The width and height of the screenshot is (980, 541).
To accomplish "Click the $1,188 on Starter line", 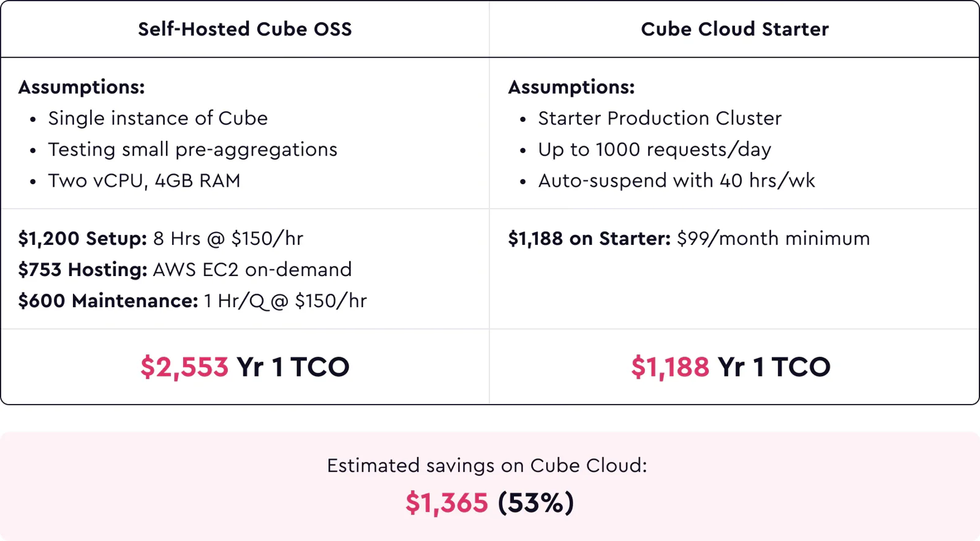I will [x=689, y=238].
